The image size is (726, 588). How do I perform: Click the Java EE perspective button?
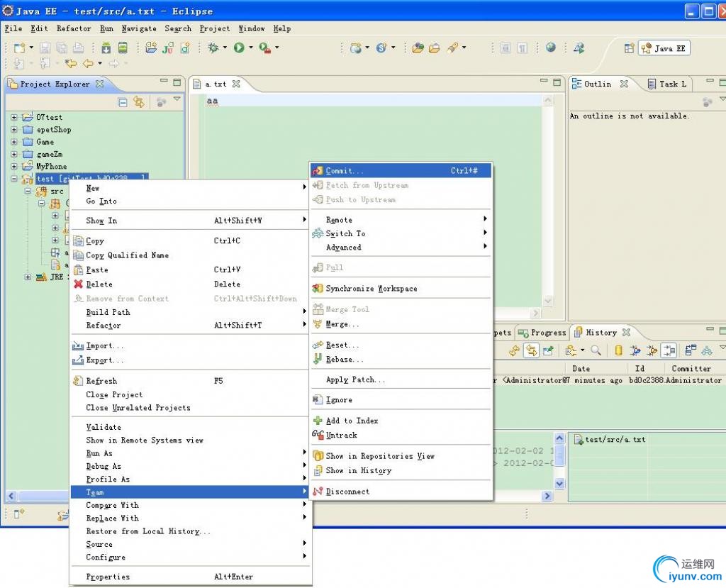(x=664, y=48)
